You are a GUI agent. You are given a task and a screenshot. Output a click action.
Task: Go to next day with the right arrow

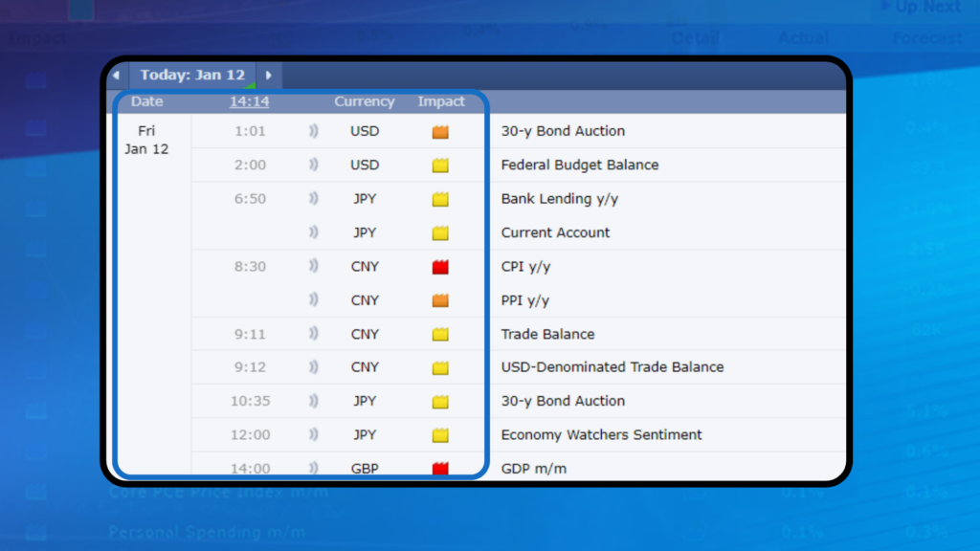269,76
